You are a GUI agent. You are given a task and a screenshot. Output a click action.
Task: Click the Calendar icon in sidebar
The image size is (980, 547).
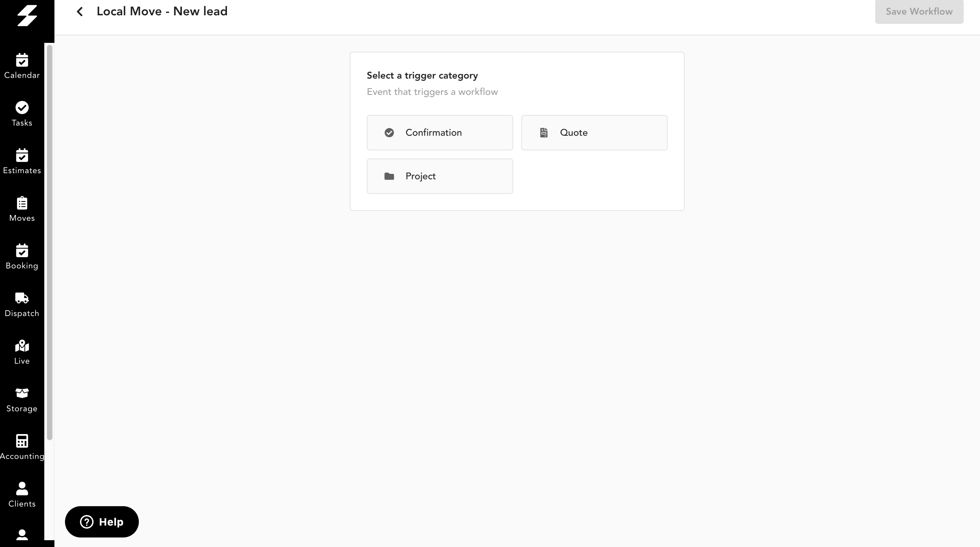(x=22, y=66)
